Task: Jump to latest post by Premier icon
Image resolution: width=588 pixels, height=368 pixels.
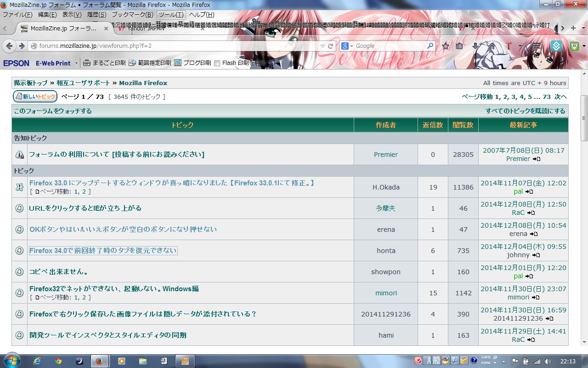Action: tap(537, 159)
